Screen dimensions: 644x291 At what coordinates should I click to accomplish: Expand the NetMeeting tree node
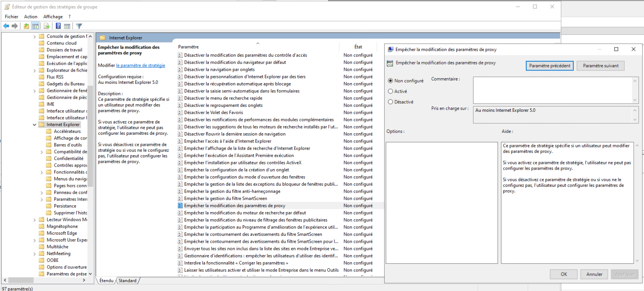pyautogui.click(x=34, y=254)
